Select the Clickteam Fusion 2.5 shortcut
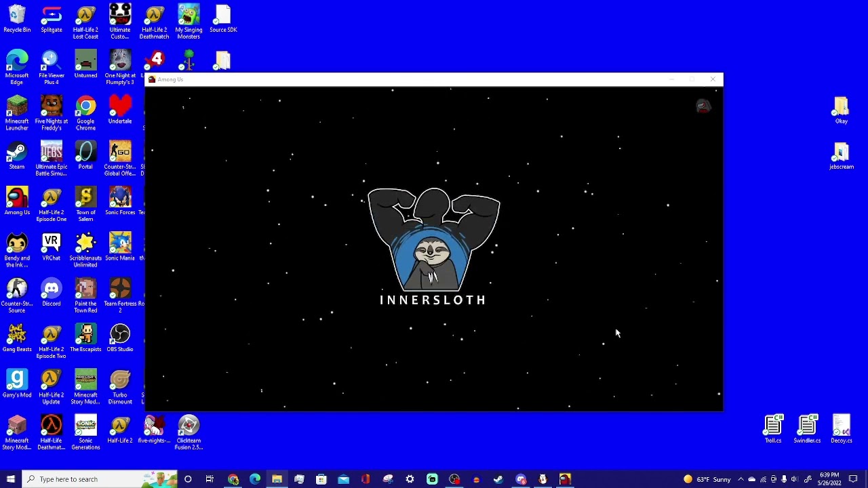 pos(189,432)
